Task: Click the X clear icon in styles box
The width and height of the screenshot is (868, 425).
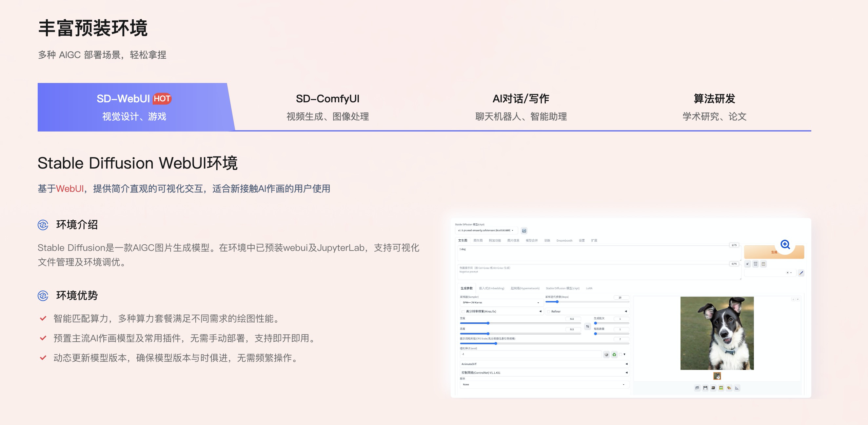Action: point(787,273)
